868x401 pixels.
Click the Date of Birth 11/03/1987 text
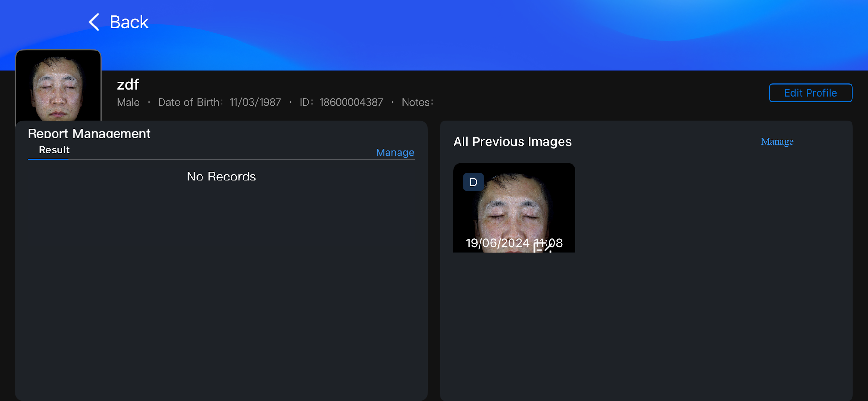[219, 102]
